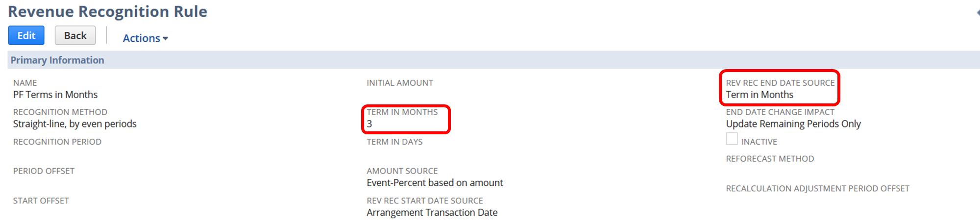Click the arrow next to Actions
The image size is (980, 224).
[x=165, y=39]
